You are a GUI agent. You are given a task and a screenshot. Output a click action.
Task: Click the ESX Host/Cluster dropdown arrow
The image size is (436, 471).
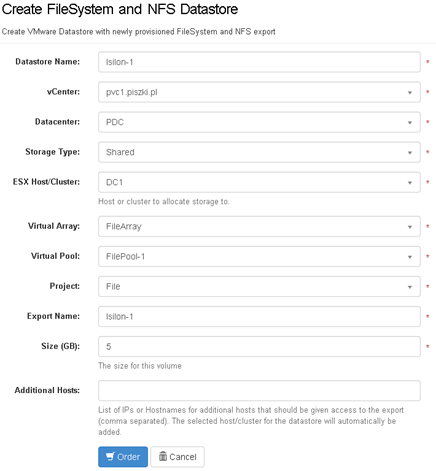410,183
